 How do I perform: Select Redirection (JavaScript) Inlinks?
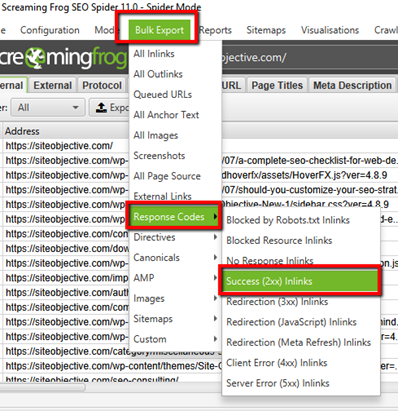pos(301,322)
